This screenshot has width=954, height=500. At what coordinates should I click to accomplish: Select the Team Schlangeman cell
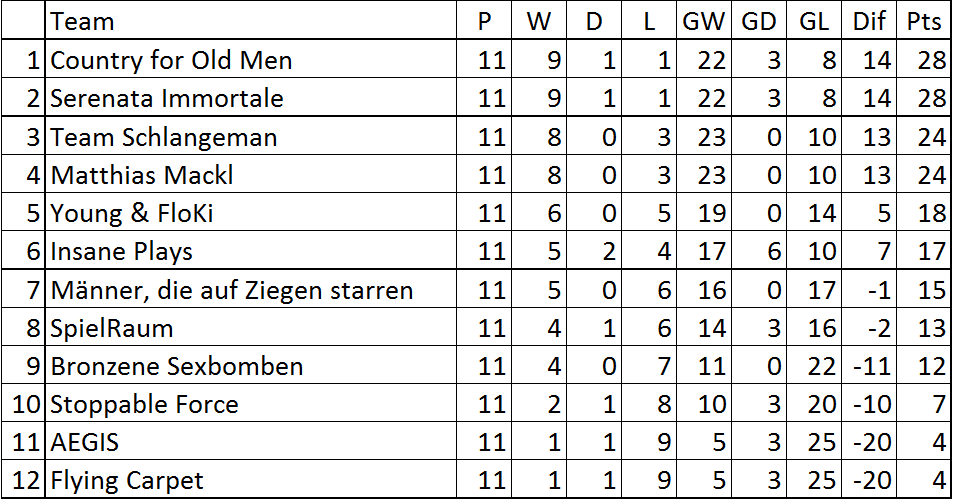[251, 136]
